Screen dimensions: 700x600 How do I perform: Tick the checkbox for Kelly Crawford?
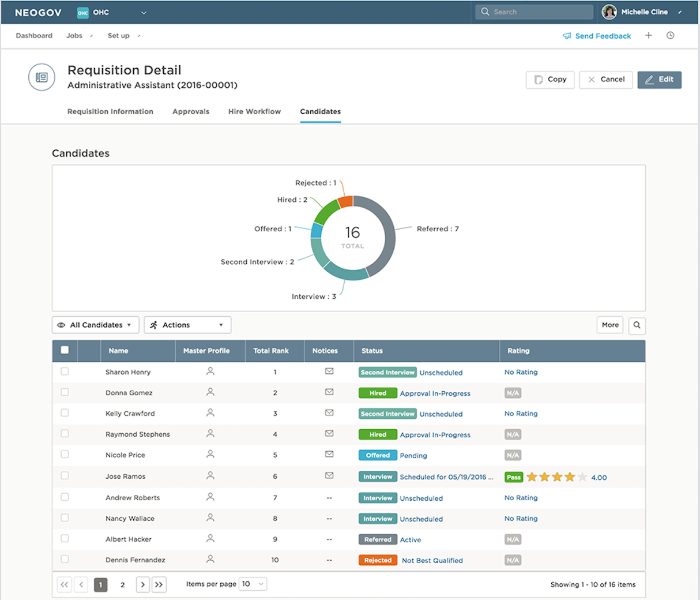coord(65,413)
